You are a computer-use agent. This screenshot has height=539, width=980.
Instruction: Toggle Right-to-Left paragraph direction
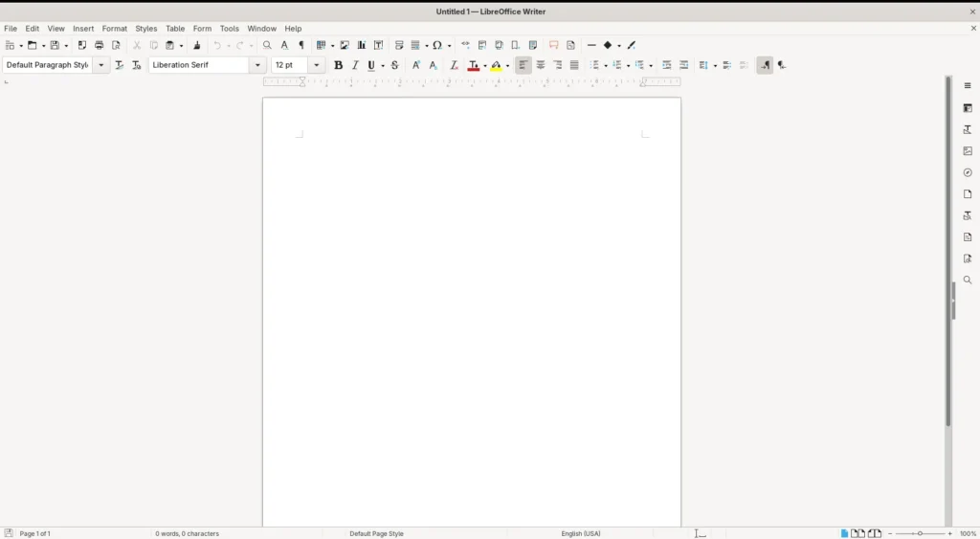point(782,65)
